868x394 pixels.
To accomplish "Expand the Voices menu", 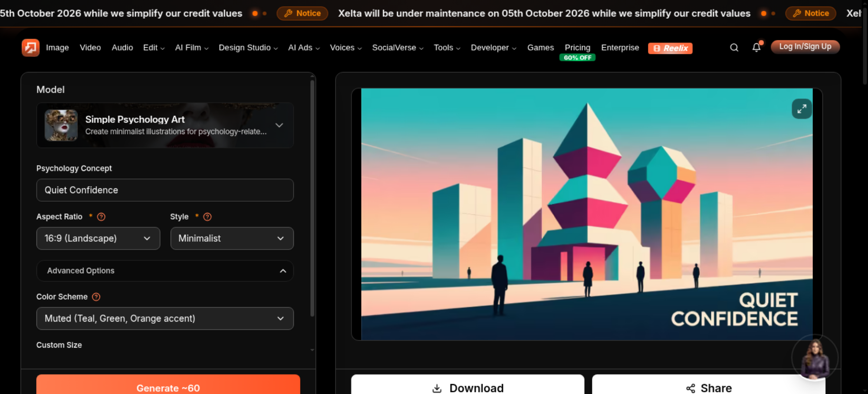I will click(x=346, y=48).
